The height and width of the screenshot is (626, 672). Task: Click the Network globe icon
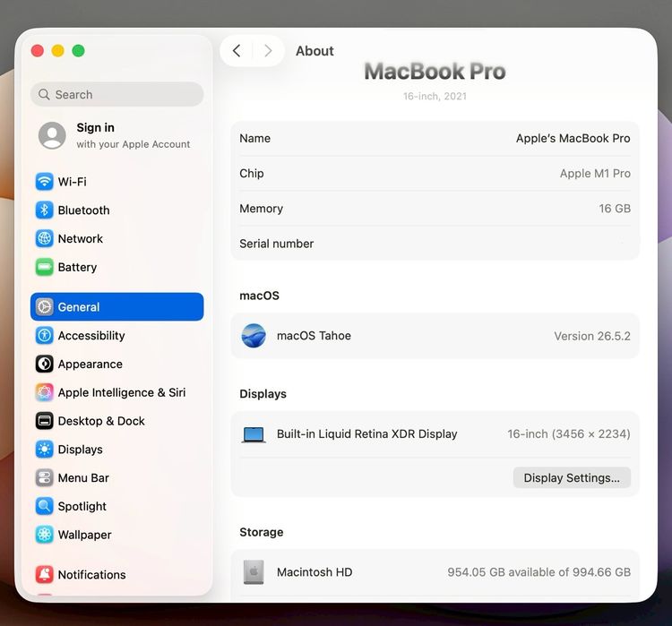44,238
